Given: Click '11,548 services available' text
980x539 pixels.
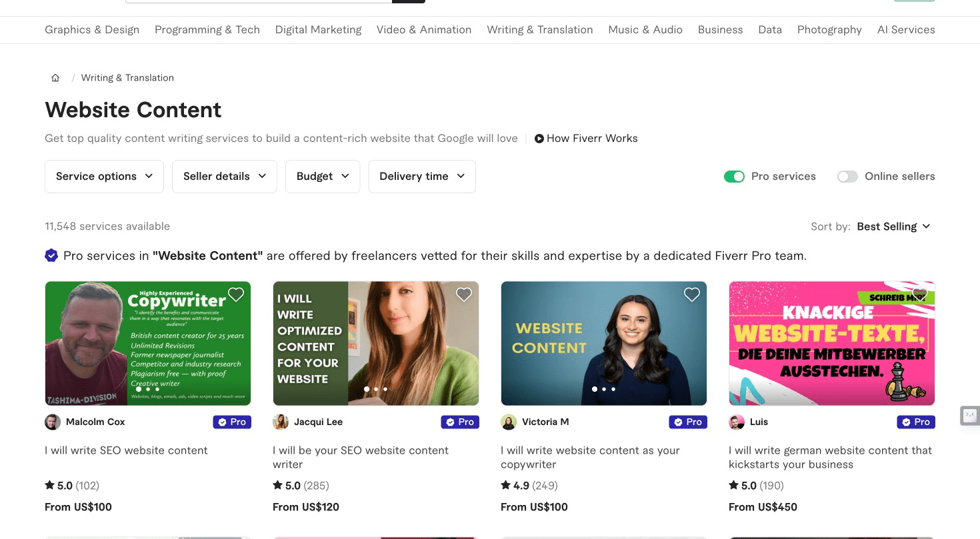Looking at the screenshot, I should [107, 227].
